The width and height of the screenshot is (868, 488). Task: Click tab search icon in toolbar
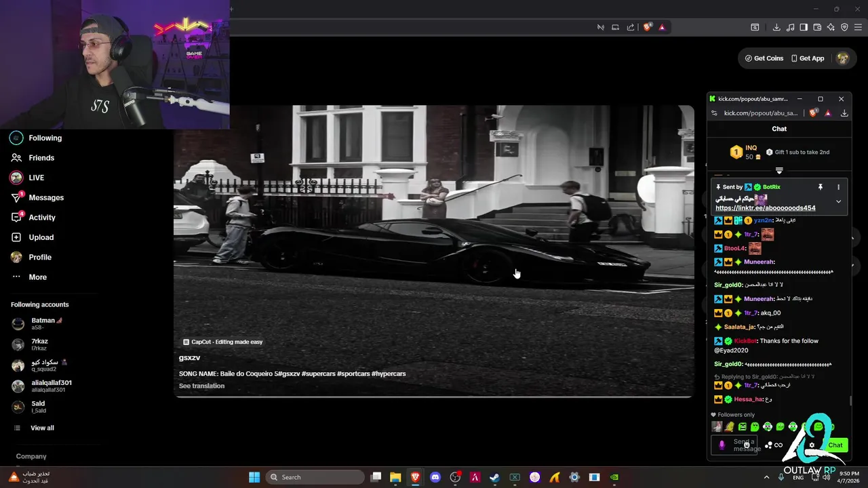(755, 27)
